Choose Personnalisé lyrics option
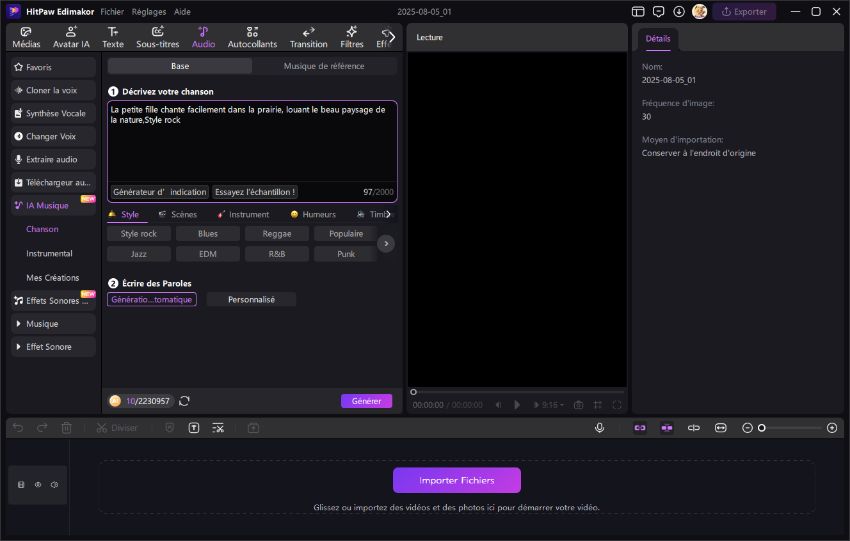The width and height of the screenshot is (850, 541). pos(252,300)
